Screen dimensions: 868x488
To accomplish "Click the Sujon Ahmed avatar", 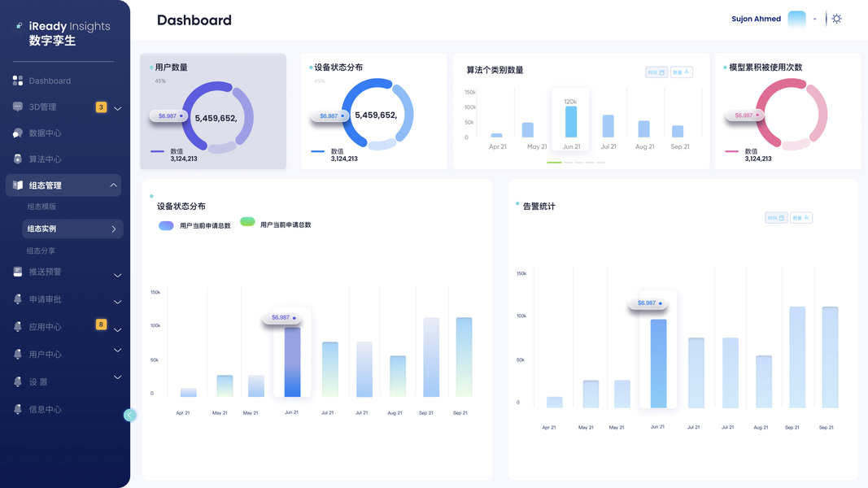I will coord(796,19).
